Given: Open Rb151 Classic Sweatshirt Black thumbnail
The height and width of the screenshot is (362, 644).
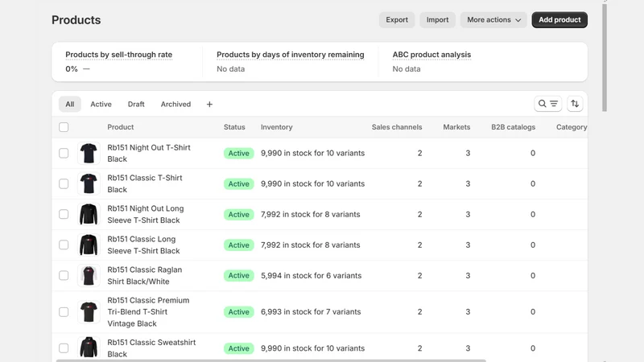Looking at the screenshot, I should coord(89,348).
